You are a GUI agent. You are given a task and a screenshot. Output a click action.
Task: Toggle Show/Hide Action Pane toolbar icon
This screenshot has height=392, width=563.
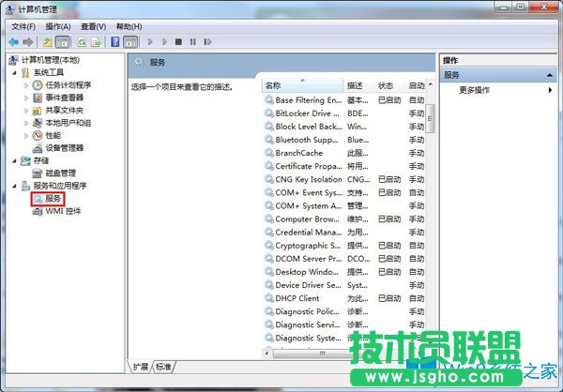130,42
